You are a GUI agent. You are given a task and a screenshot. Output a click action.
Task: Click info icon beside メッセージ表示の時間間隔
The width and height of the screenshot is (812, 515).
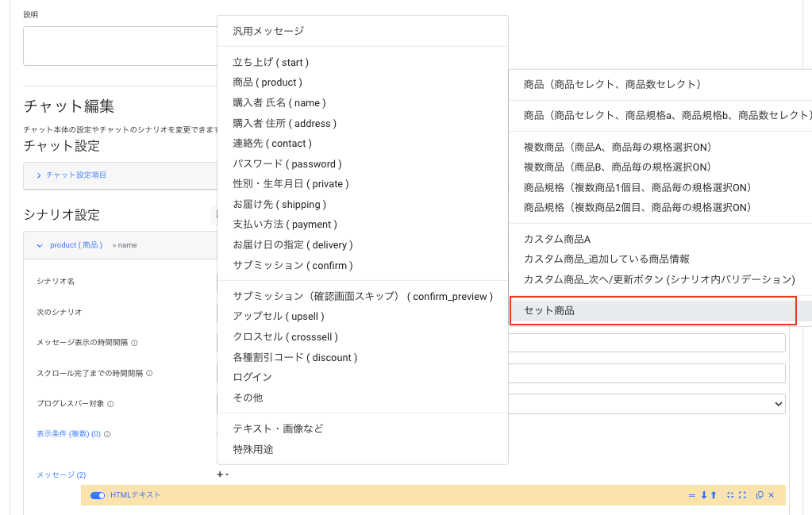[x=135, y=343]
